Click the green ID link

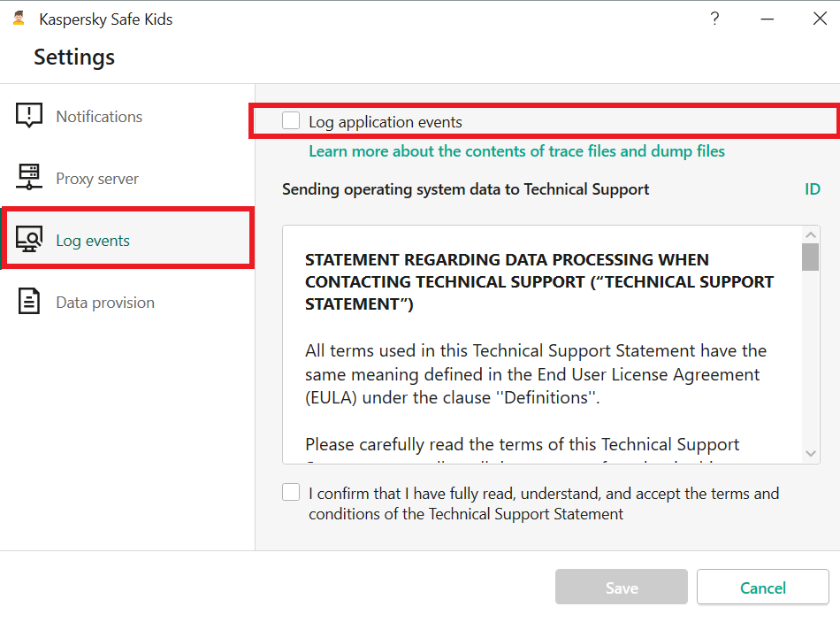click(x=812, y=189)
